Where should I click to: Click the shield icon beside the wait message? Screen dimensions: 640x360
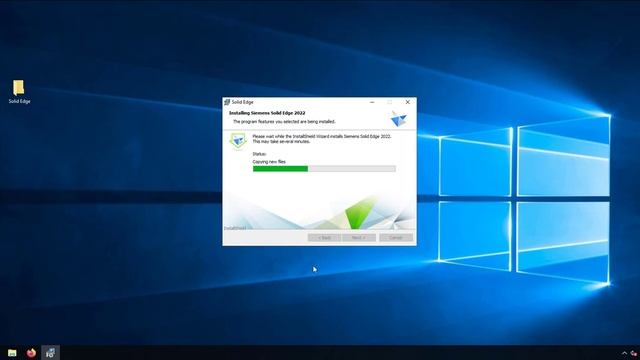click(238, 142)
